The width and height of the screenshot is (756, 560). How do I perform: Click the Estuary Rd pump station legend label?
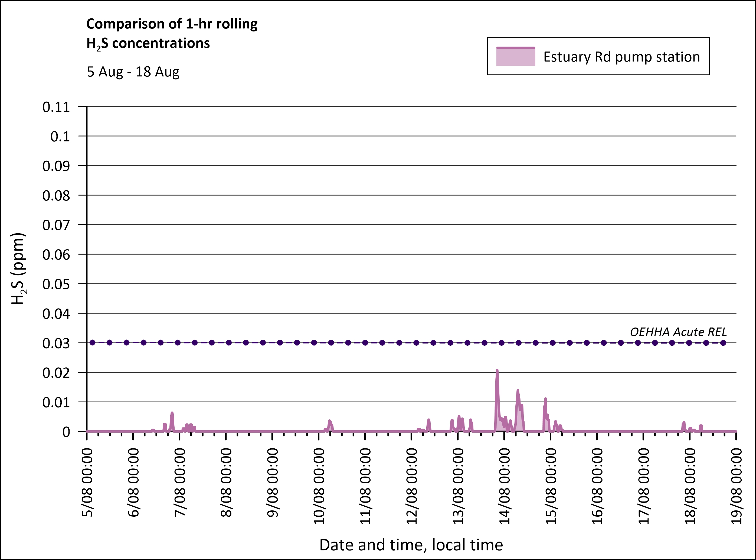621,57
